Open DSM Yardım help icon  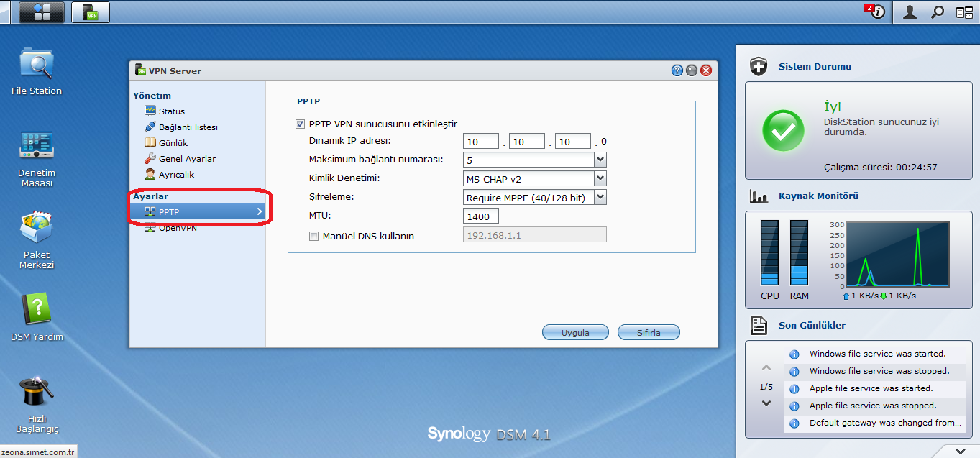click(x=37, y=310)
